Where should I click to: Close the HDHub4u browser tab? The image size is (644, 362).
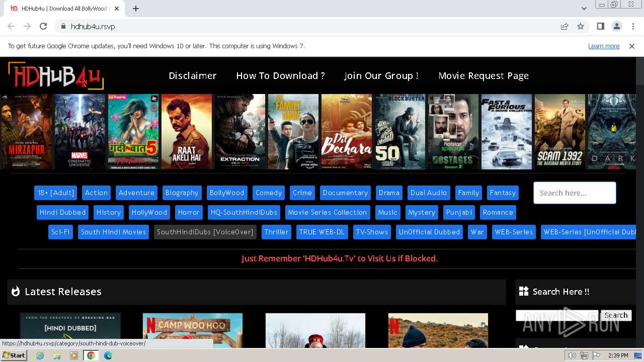pyautogui.click(x=117, y=9)
